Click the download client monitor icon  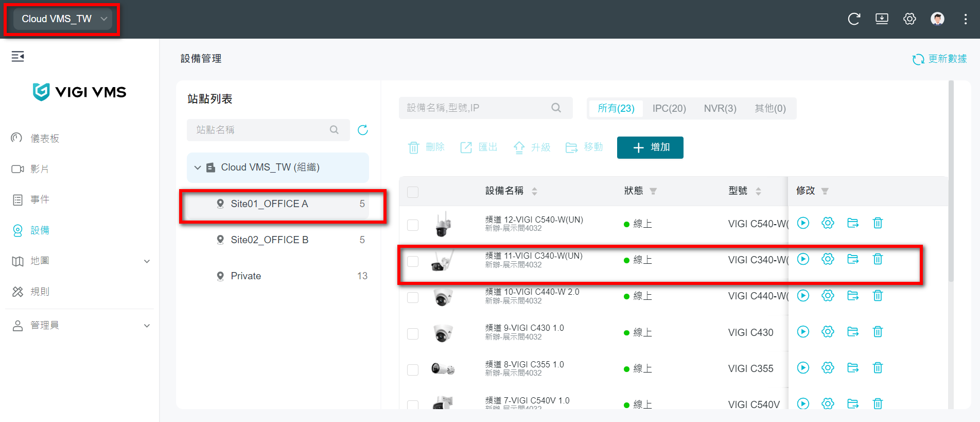tap(882, 19)
